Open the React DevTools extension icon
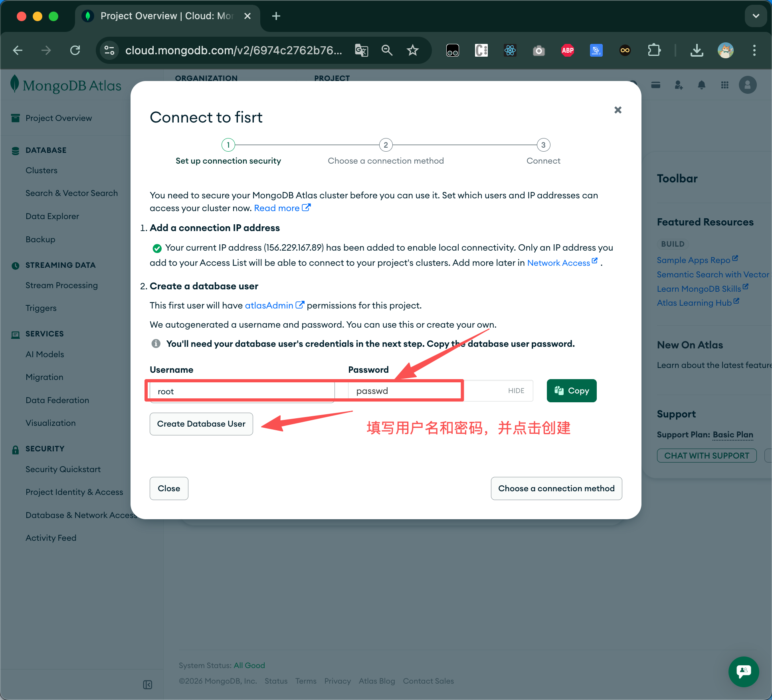This screenshot has width=772, height=700. (x=510, y=50)
